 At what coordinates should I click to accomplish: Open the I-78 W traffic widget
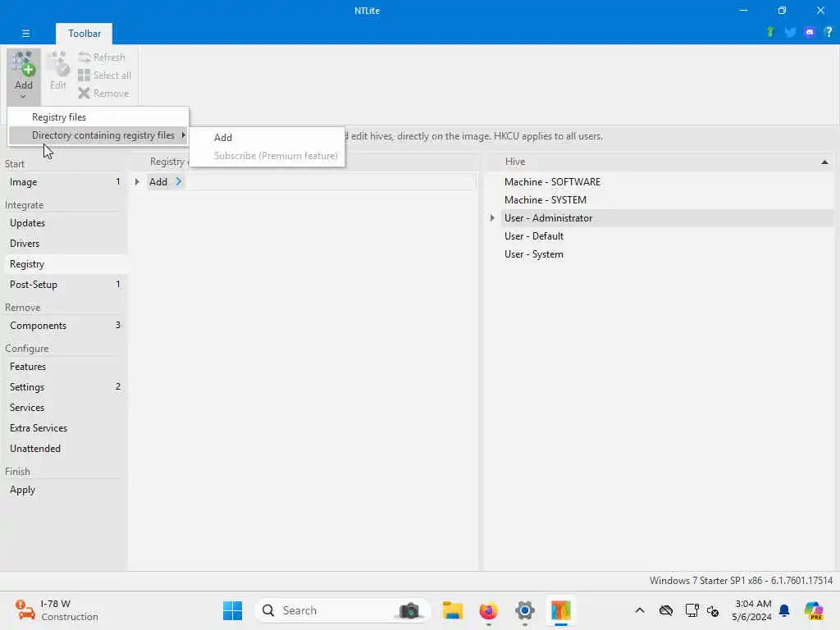tap(56, 610)
